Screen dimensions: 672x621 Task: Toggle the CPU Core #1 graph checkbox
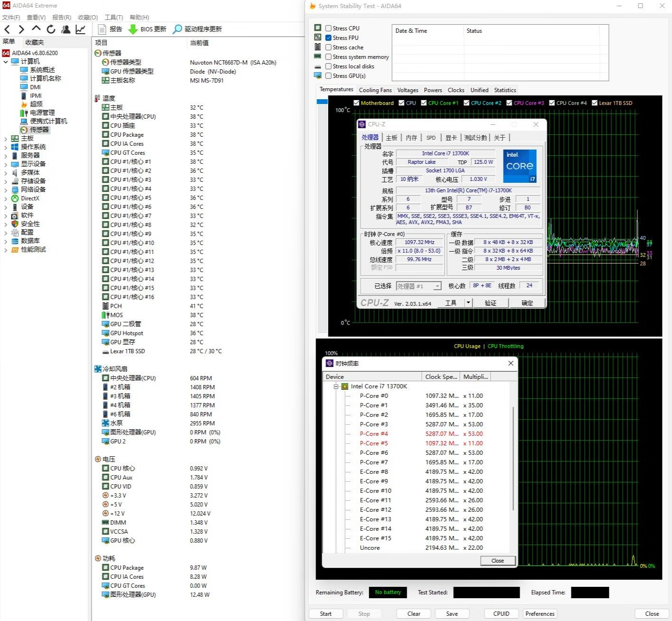point(424,103)
